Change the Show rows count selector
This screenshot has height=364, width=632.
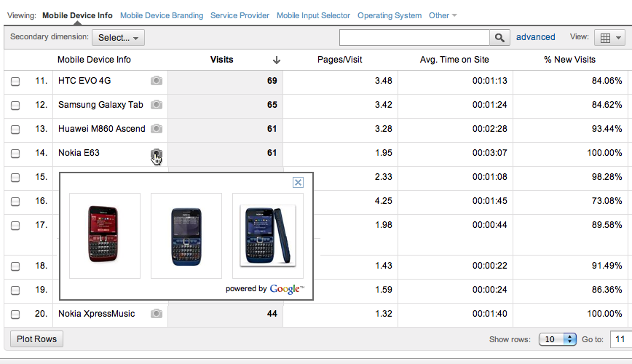pos(557,339)
